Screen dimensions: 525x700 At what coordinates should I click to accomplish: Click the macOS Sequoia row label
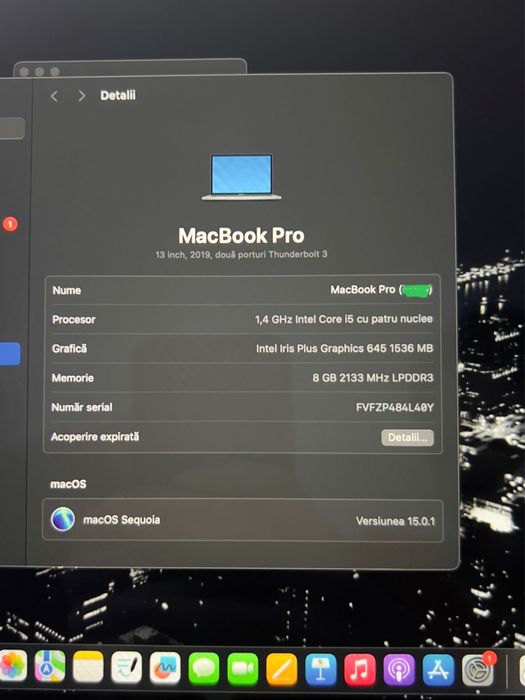(x=121, y=520)
